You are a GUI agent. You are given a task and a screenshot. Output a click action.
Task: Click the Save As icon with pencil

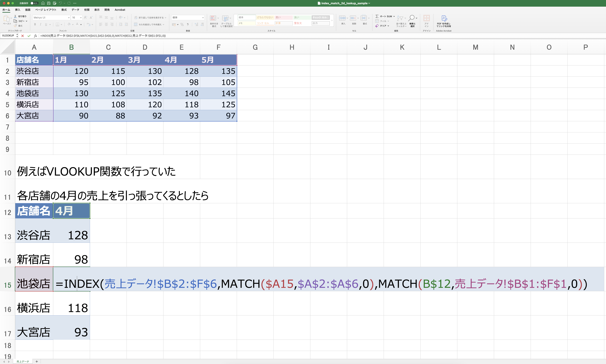pos(54,3)
